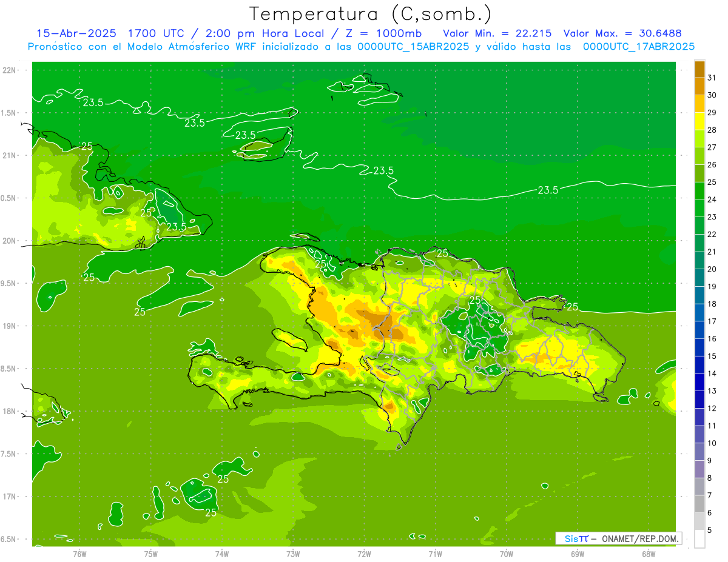Click the 1700 UTC time text
Screen dimensions: 728x562
[157, 33]
